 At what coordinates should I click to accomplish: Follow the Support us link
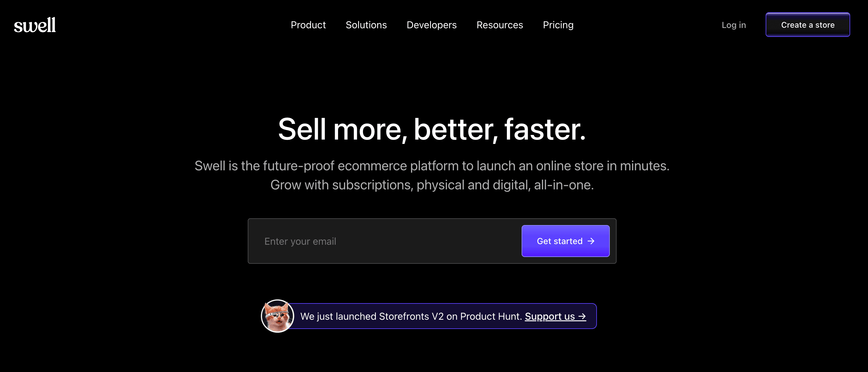pyautogui.click(x=550, y=316)
